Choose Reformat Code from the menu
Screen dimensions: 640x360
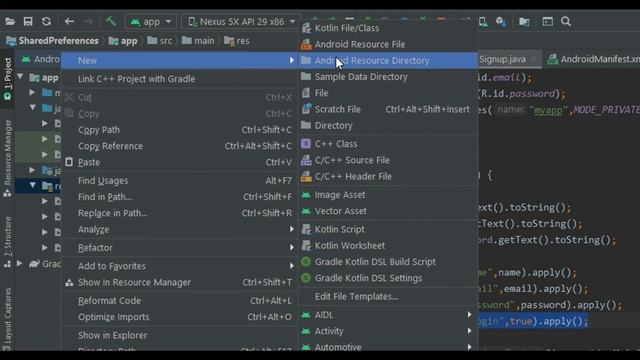tap(180, 301)
